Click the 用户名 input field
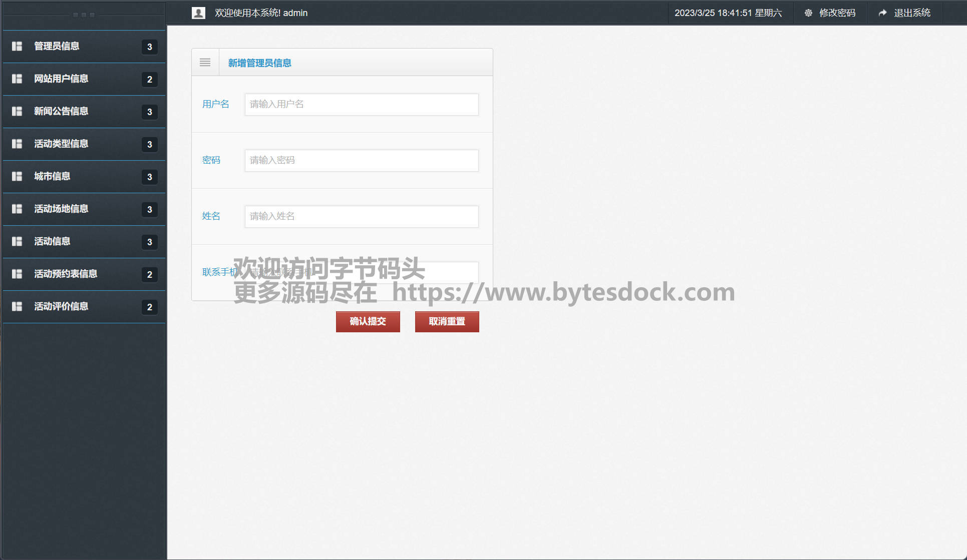Screen dimensions: 967x560 (361, 105)
